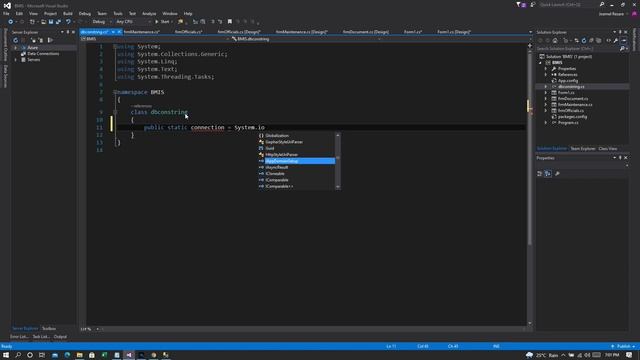
Task: Open the File menu
Action: point(6,13)
